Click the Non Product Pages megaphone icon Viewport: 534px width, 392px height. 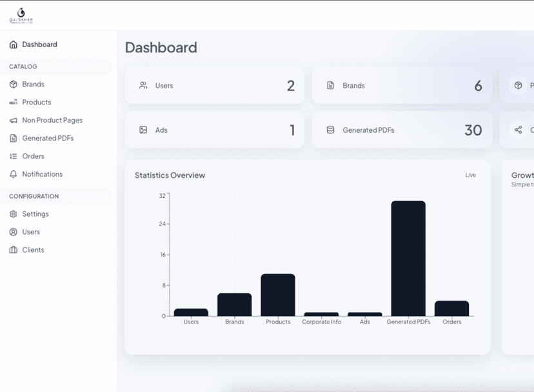(14, 121)
